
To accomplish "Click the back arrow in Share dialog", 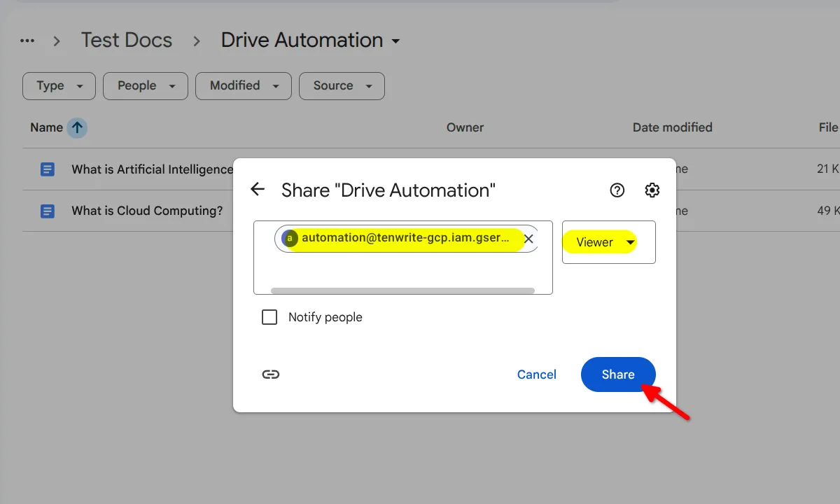I will (258, 189).
